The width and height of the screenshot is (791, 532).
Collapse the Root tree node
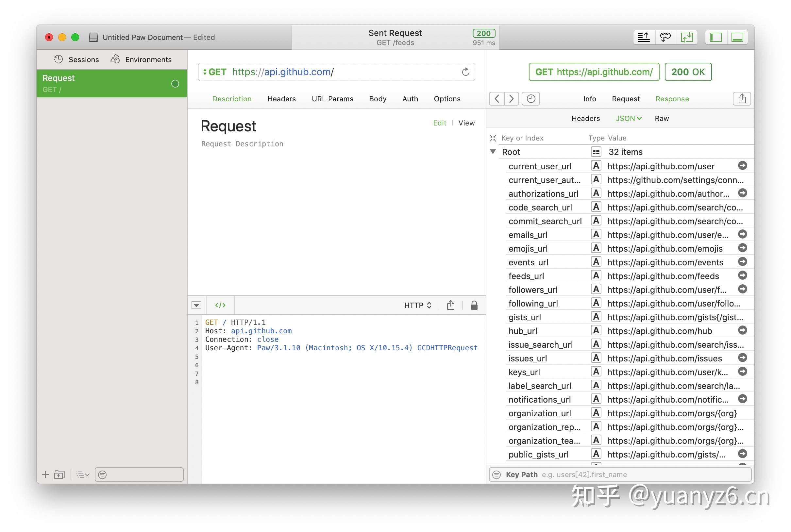coord(493,152)
